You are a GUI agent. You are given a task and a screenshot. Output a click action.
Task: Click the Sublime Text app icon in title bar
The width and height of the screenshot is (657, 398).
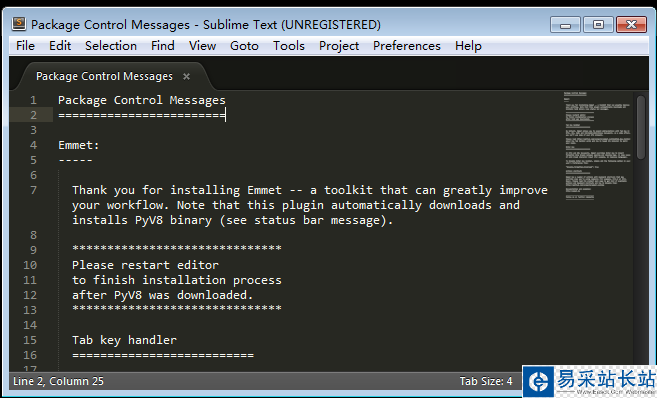tap(19, 24)
